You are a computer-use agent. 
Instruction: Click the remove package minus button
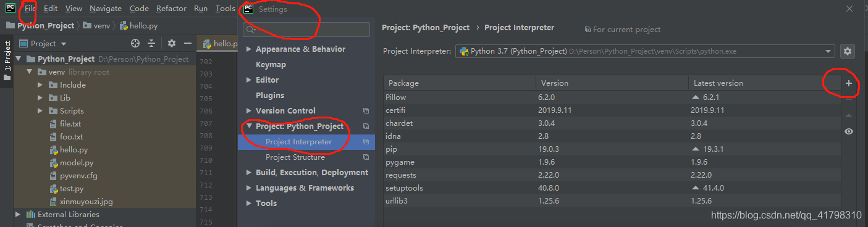point(849,99)
